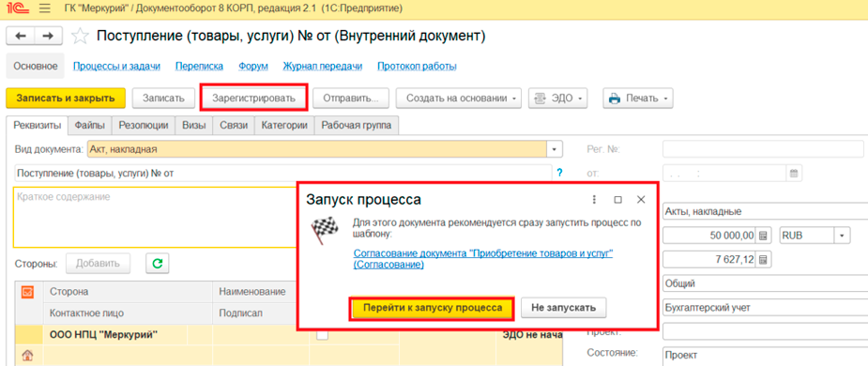Image resolution: width=868 pixels, height=366 pixels.
Task: Refresh parties with green arrow icon
Action: click(158, 264)
